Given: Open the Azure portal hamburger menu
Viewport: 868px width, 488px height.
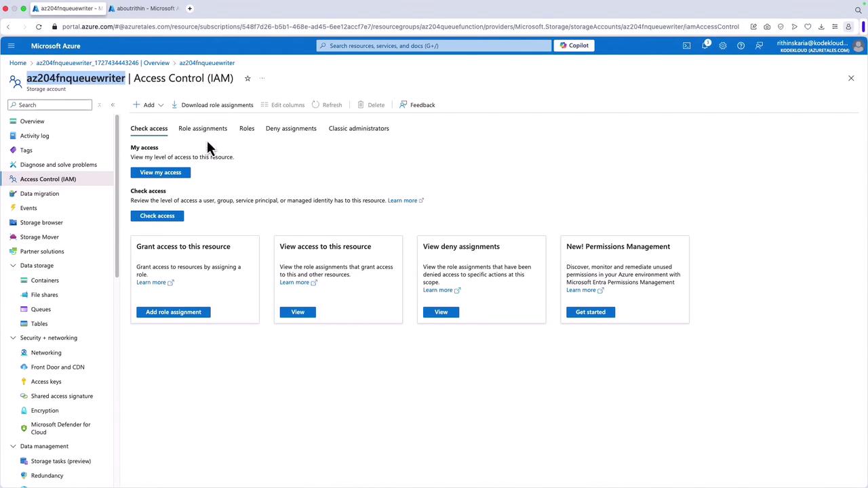Looking at the screenshot, I should point(11,45).
